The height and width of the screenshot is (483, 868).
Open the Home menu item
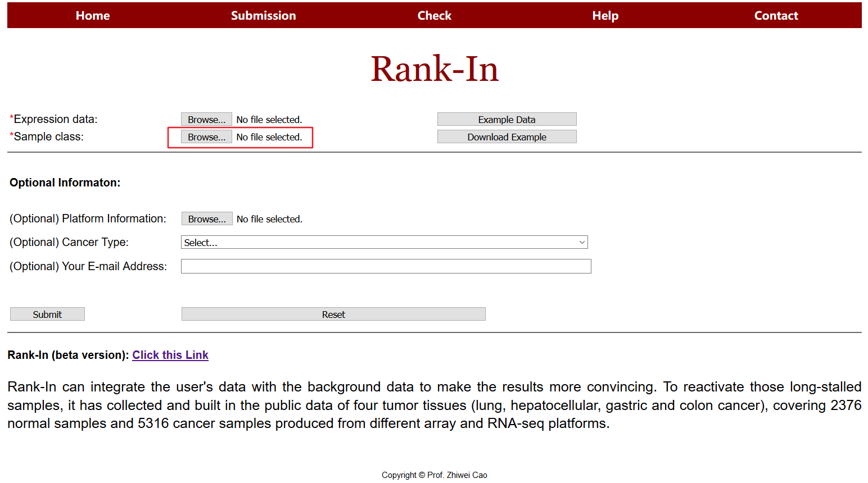93,16
